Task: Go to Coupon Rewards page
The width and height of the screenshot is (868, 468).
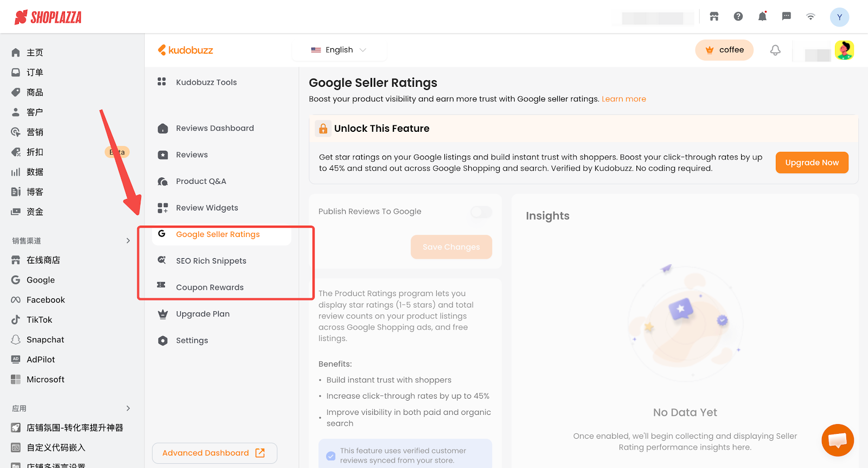Action: point(209,287)
